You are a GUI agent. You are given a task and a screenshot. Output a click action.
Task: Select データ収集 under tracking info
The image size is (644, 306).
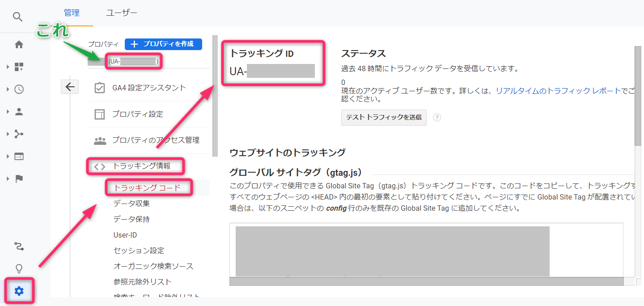point(131,204)
